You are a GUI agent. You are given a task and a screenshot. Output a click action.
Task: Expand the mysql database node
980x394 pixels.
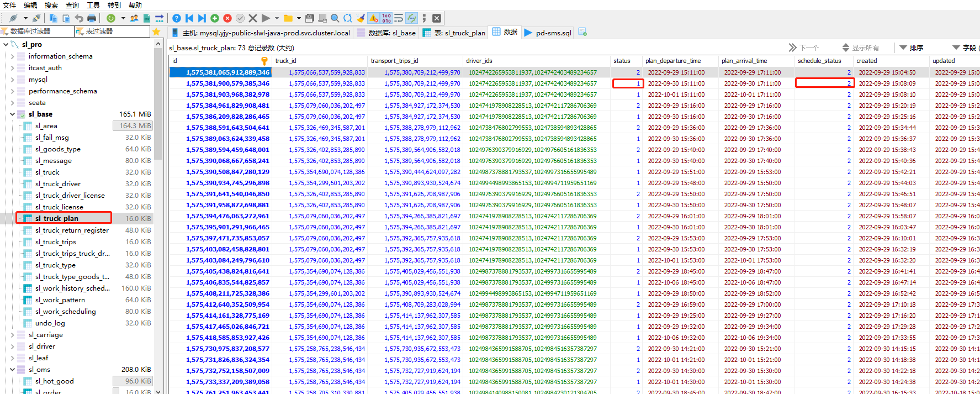[13, 80]
